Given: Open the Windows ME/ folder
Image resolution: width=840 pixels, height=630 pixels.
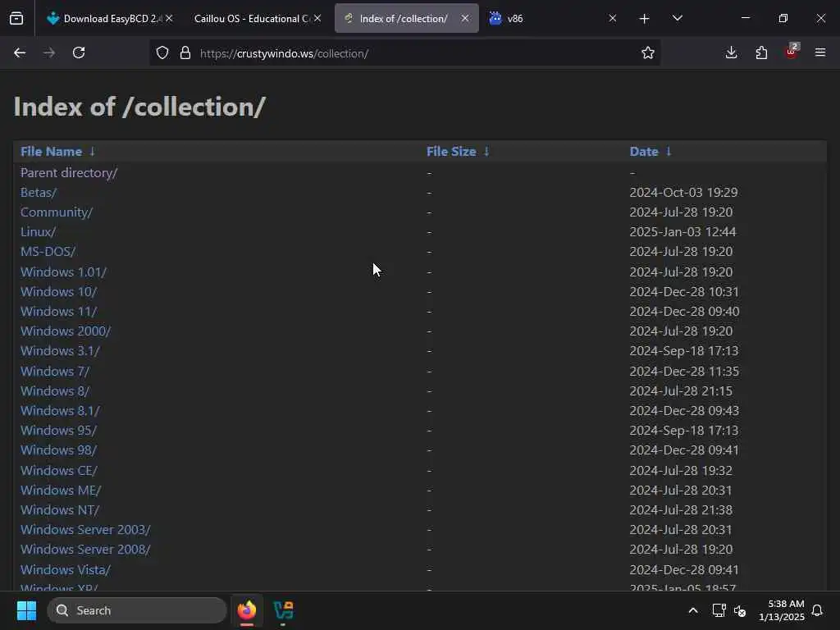Looking at the screenshot, I should point(61,491).
